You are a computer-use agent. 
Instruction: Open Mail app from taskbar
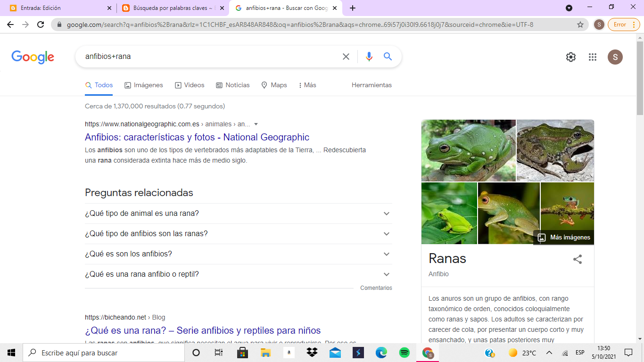(335, 353)
